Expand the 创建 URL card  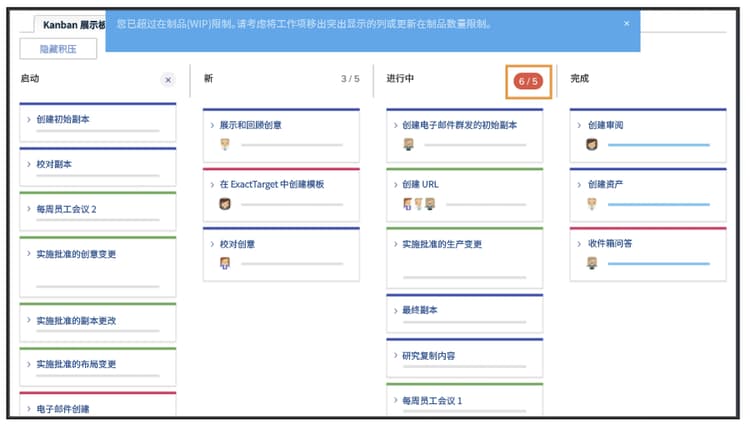coord(396,185)
